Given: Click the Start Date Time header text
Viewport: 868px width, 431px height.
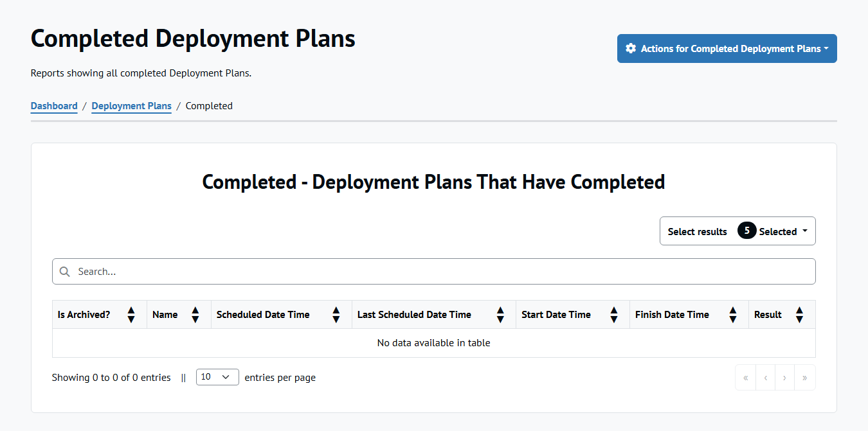Looking at the screenshot, I should coord(556,315).
